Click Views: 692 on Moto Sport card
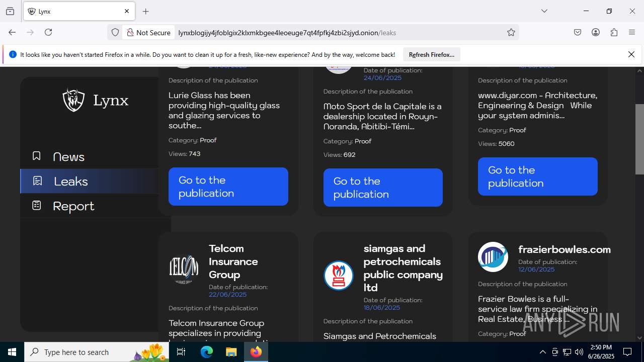Viewport: 644px width, 362px height. (340, 155)
